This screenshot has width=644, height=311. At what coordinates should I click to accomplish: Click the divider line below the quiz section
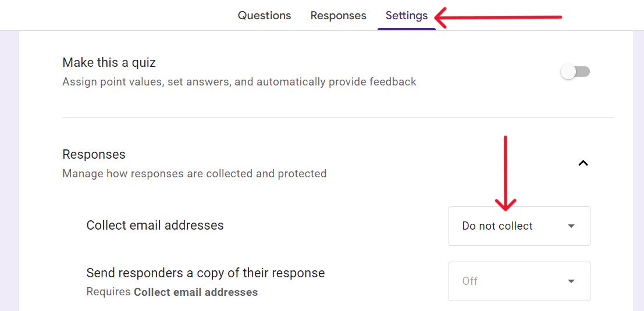tap(337, 118)
